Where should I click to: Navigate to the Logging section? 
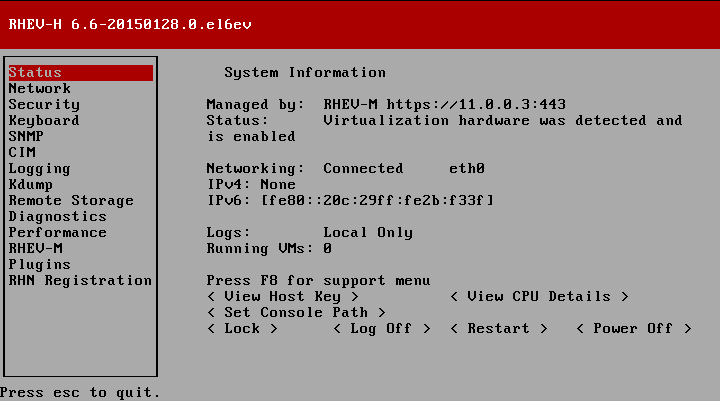[x=39, y=169]
